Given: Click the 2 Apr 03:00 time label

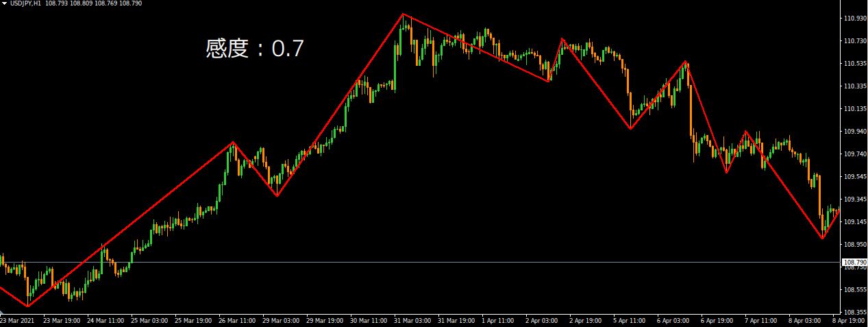Looking at the screenshot, I should tap(542, 321).
